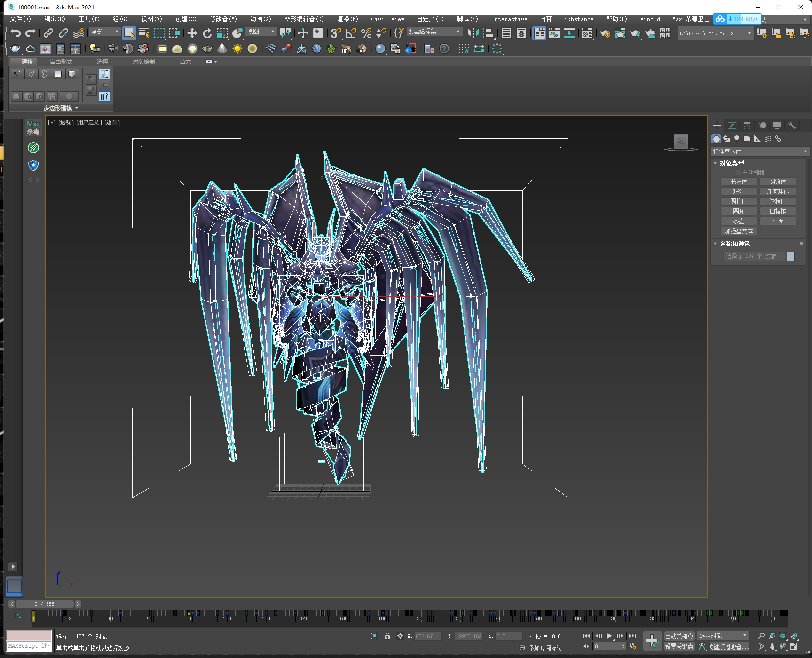
Task: Click the Isolate Selection icon in status bar
Action: [375, 636]
